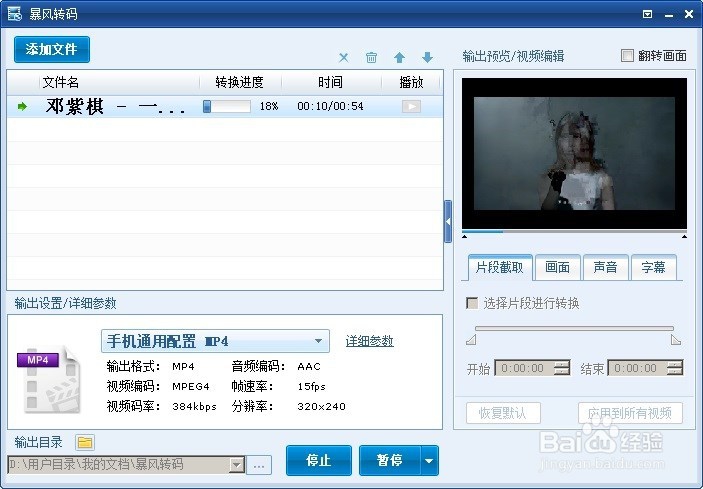Browse output directory with ... button
Viewport: 703px width, 489px height.
pyautogui.click(x=259, y=465)
